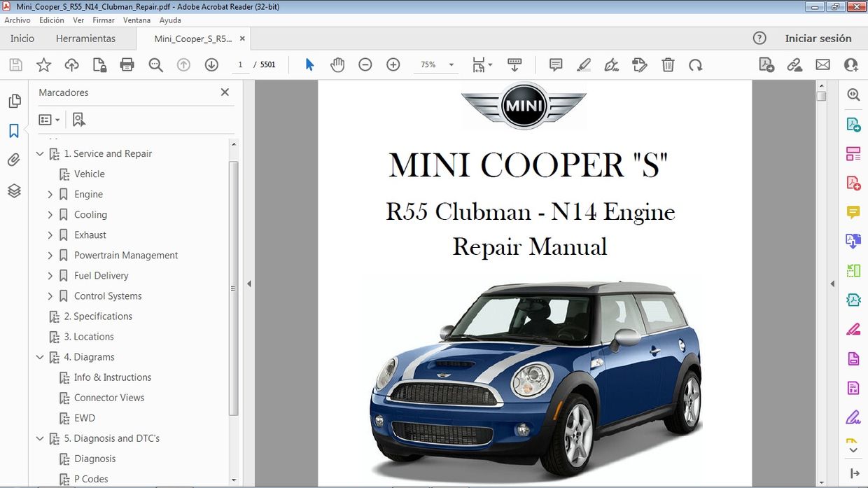Switch to the Herramientas tab
This screenshot has width=868, height=488.
pyautogui.click(x=85, y=39)
